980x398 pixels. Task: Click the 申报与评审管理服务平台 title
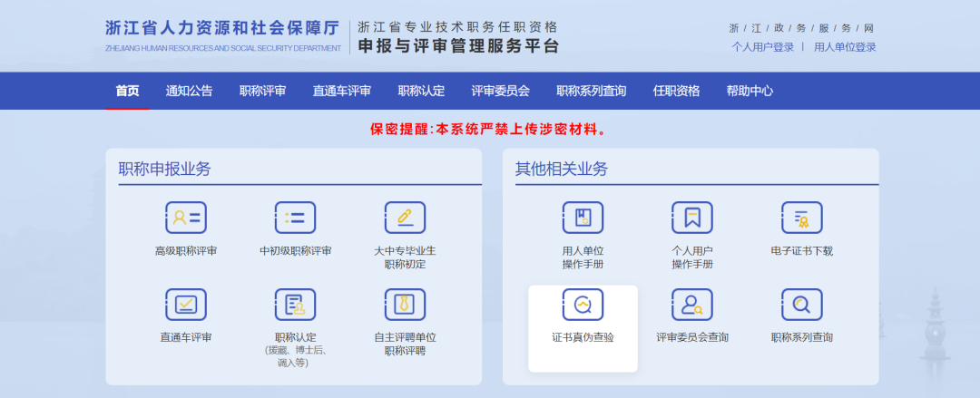(x=458, y=46)
